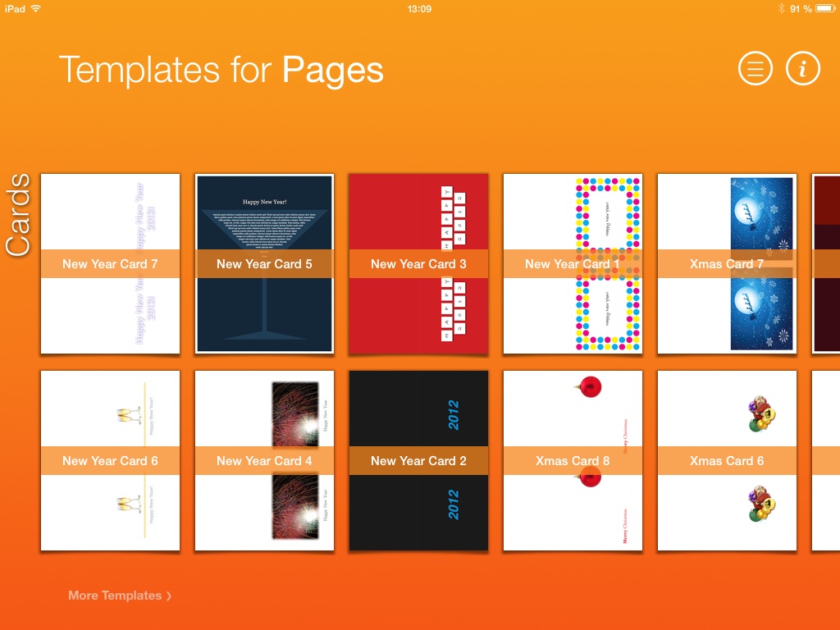Select the New Year Card 1 template
This screenshot has width=840, height=630.
pos(573,264)
